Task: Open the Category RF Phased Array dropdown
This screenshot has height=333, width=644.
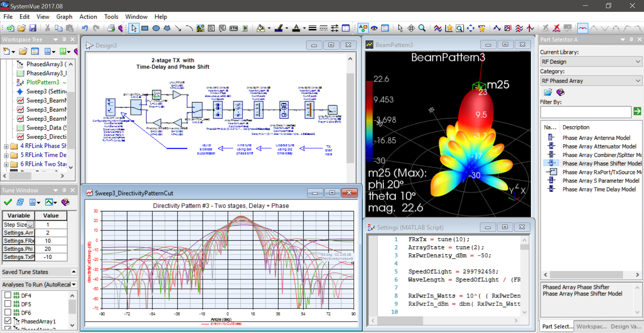Action: 591,81
